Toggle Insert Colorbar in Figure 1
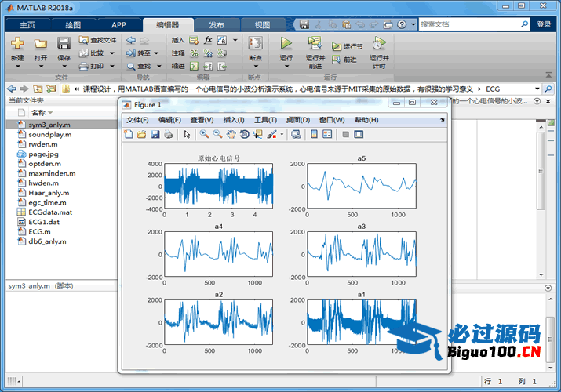The width and height of the screenshot is (561, 392). tap(314, 134)
